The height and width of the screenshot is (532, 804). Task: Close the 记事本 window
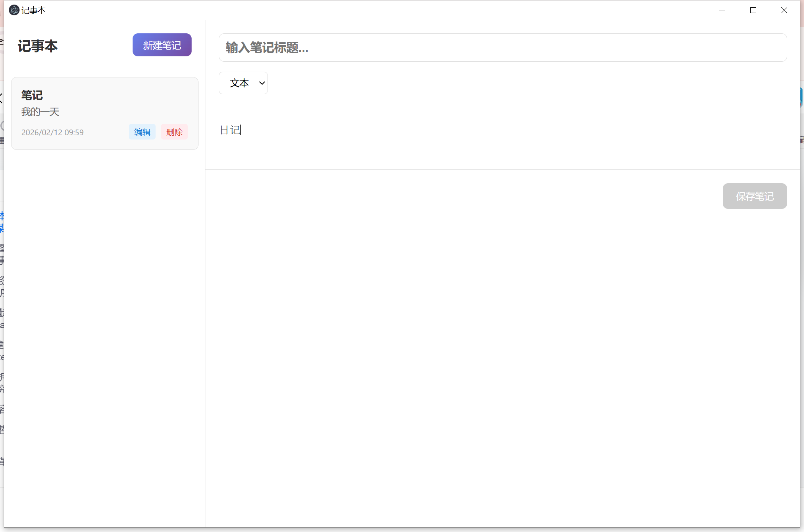pos(784,10)
